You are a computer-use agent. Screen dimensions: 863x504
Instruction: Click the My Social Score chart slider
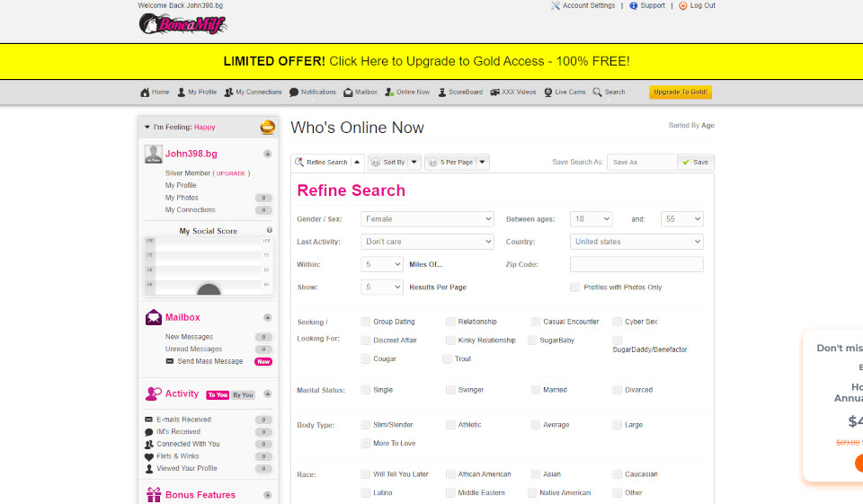coord(209,289)
